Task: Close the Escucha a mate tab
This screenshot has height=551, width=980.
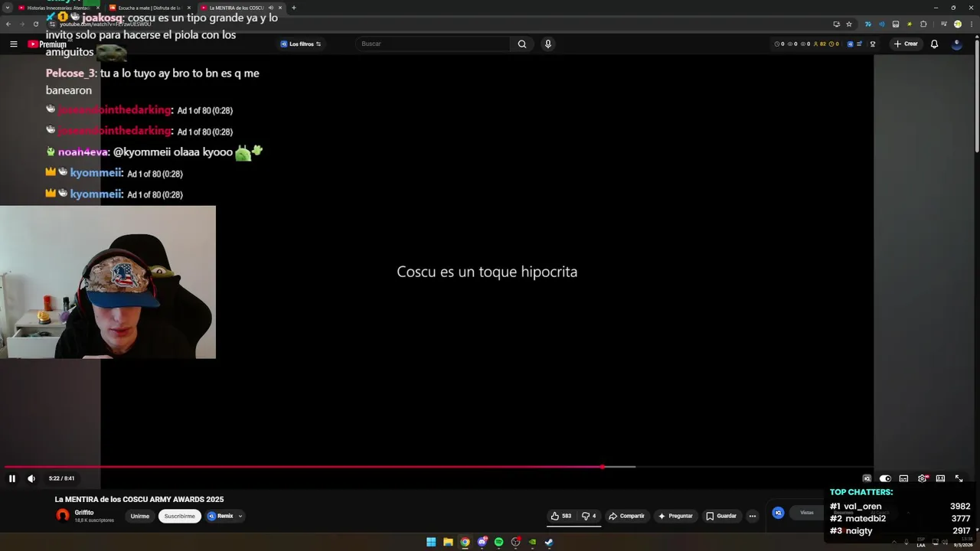Action: (x=189, y=8)
